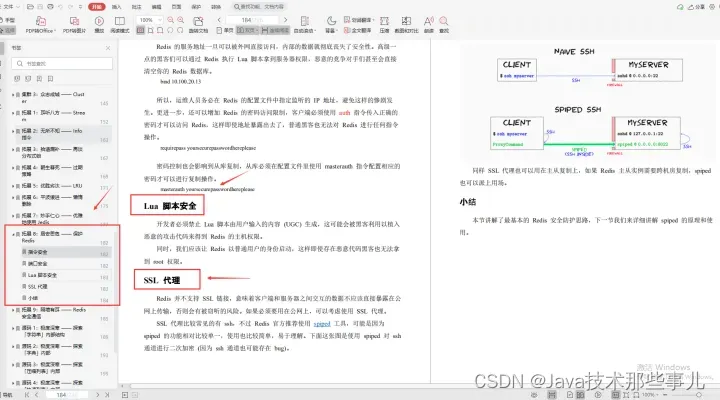The width and height of the screenshot is (720, 400).
Task: Open the 小结 bookmark entry
Action: (x=33, y=298)
